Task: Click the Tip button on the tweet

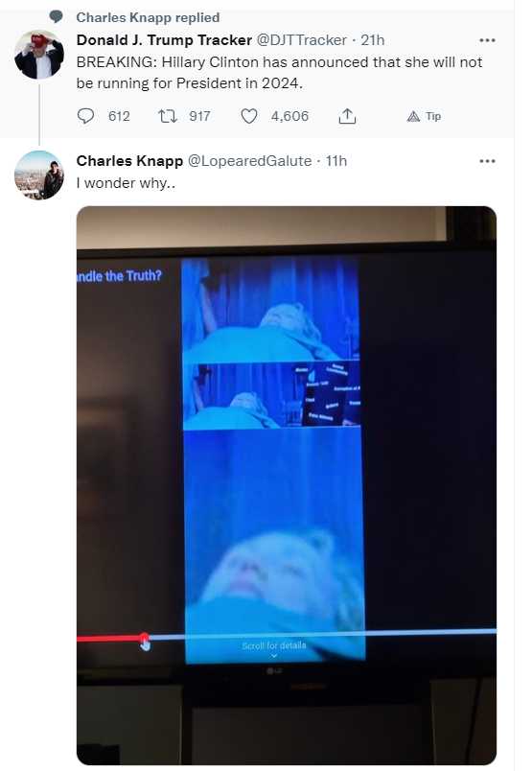Action: click(x=424, y=116)
